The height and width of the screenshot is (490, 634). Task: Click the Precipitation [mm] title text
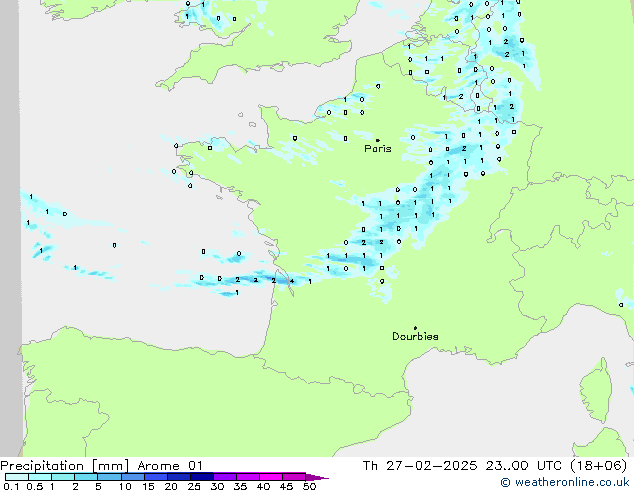pyautogui.click(x=64, y=466)
